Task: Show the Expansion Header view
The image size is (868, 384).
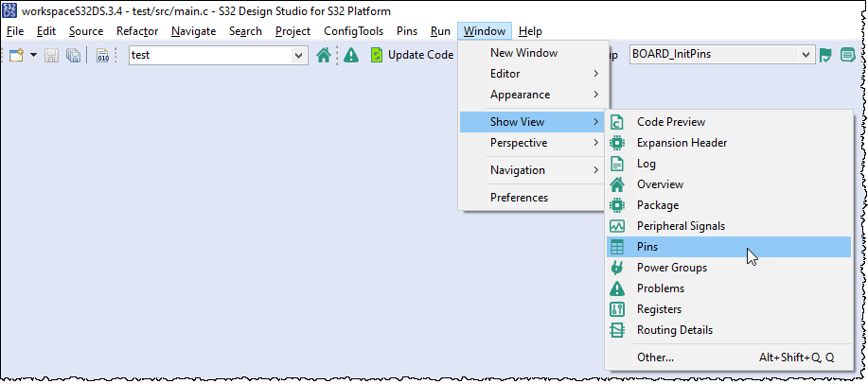Action: pyautogui.click(x=729, y=143)
